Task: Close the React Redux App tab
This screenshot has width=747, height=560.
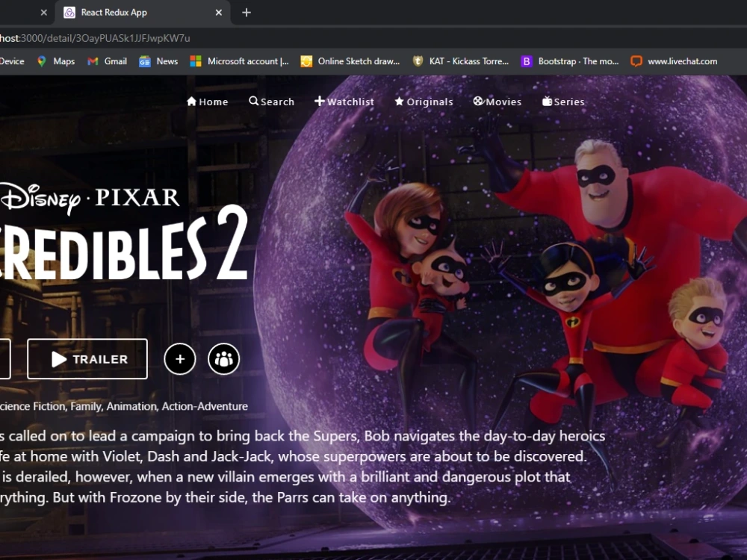Action: click(x=219, y=13)
